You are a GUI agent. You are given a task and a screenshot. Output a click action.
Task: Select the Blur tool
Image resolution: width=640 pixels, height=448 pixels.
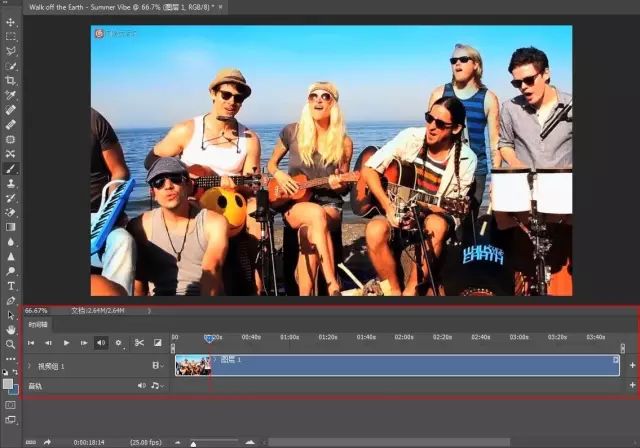(x=11, y=242)
